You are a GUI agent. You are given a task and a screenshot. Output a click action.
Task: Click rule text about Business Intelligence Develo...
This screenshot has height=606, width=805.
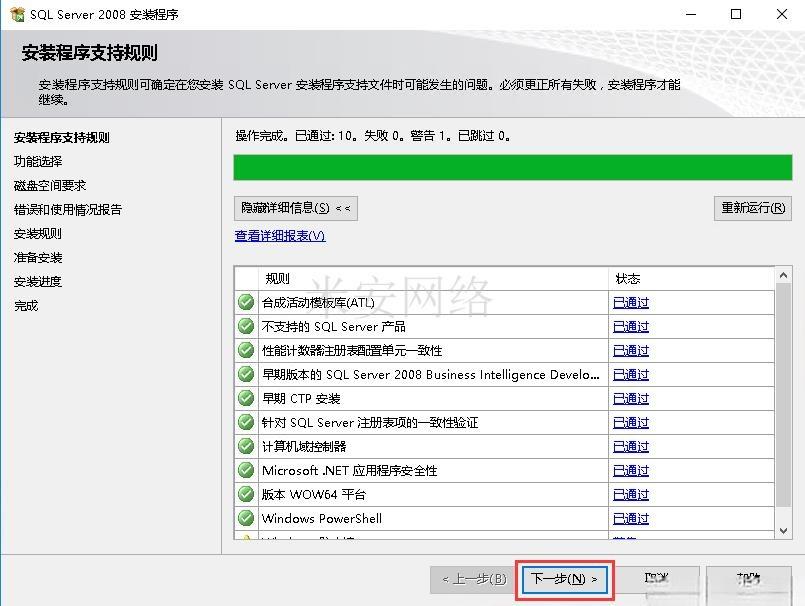431,374
